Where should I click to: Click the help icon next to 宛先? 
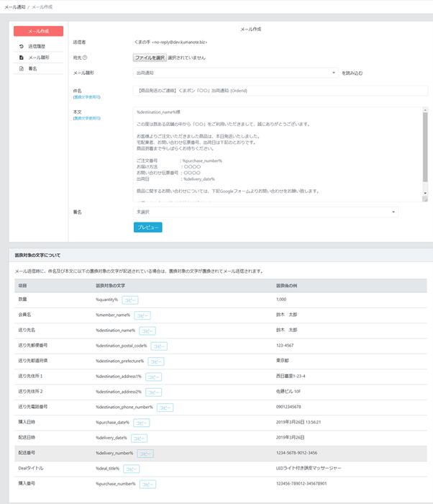point(85,58)
